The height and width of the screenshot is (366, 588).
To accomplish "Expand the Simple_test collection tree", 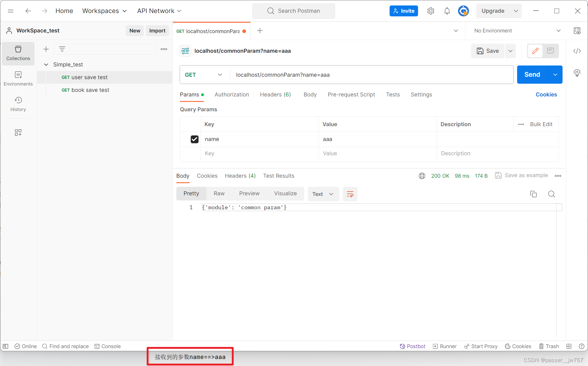I will (x=46, y=64).
